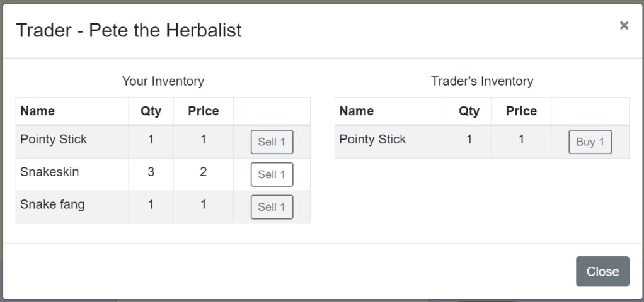Image resolution: width=644 pixels, height=302 pixels.
Task: Buy one Pointy Stick from trader
Action: 590,142
